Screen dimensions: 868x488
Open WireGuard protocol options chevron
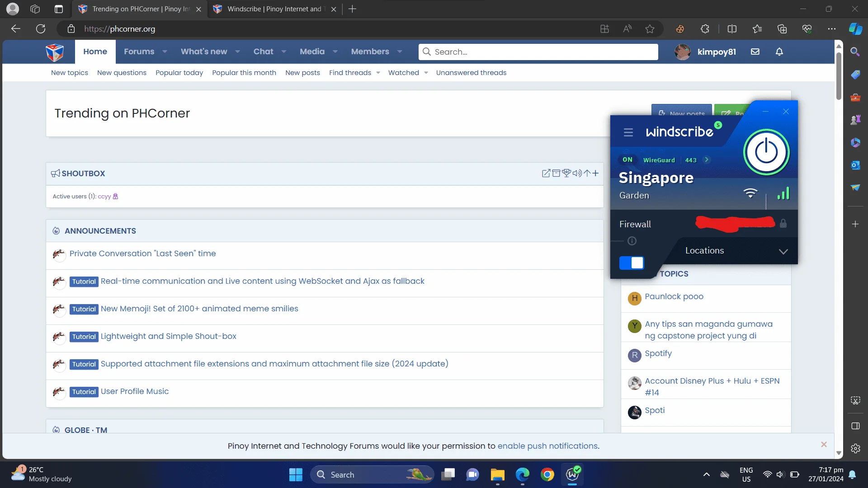coord(707,160)
